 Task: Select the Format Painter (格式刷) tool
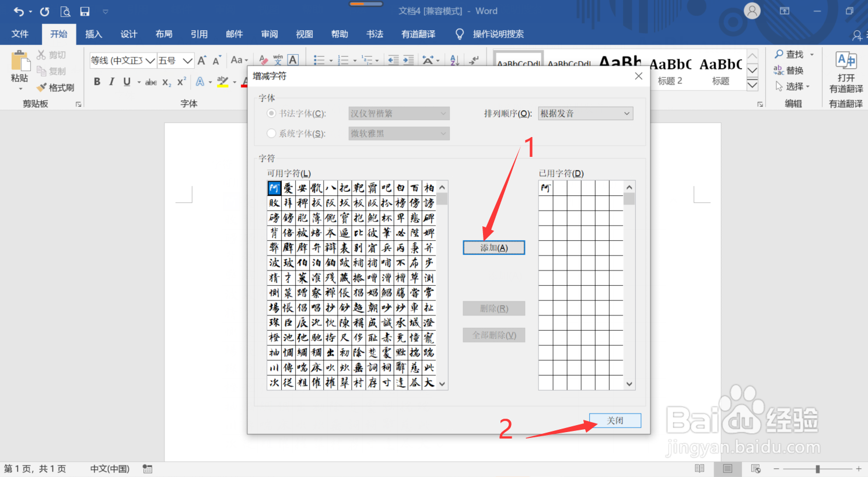(x=55, y=87)
